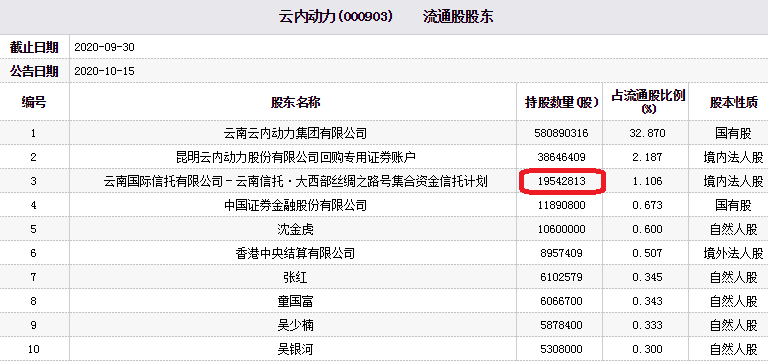This screenshot has height=361, width=768.
Task: Click the holding value 6066700
Action: coord(562,301)
